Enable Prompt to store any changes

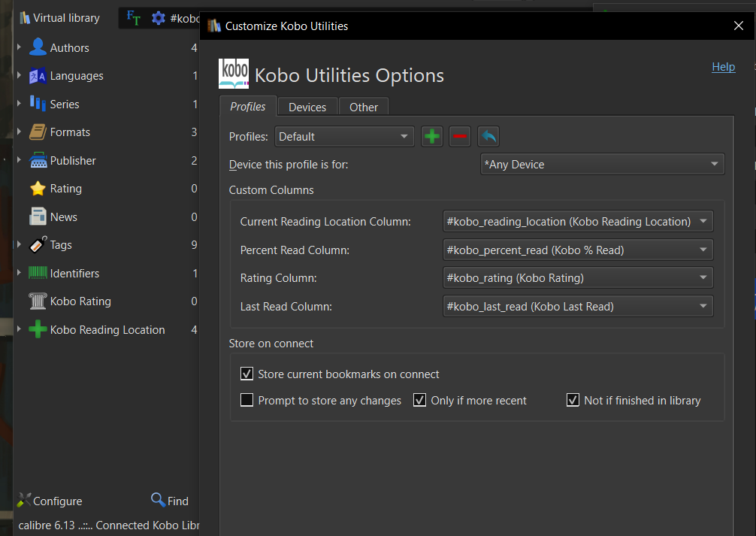click(x=246, y=400)
